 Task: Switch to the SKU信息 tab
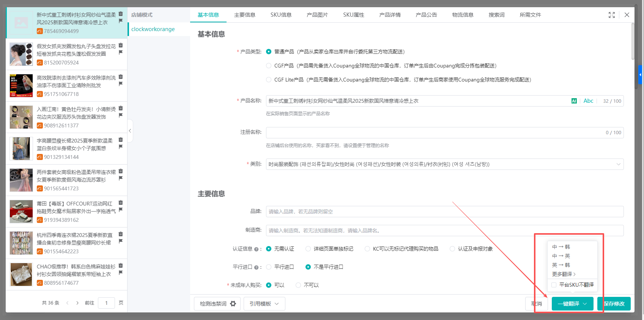tap(281, 15)
